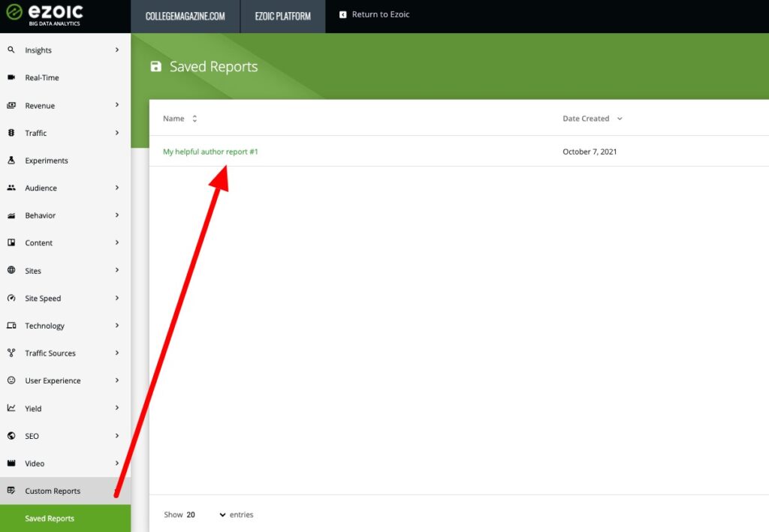
Task: Click the Traffic light icon
Action: 11,133
